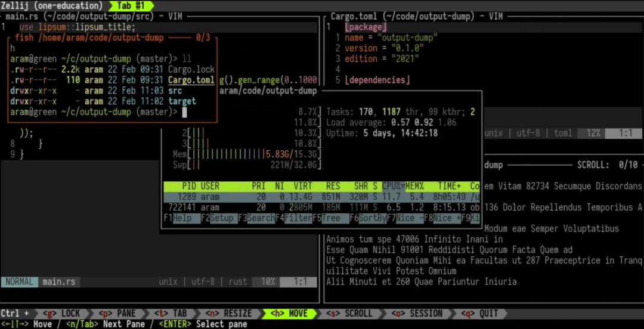Sort by MEM% column header in htop
The width and height of the screenshot is (644, 329).
pos(416,187)
